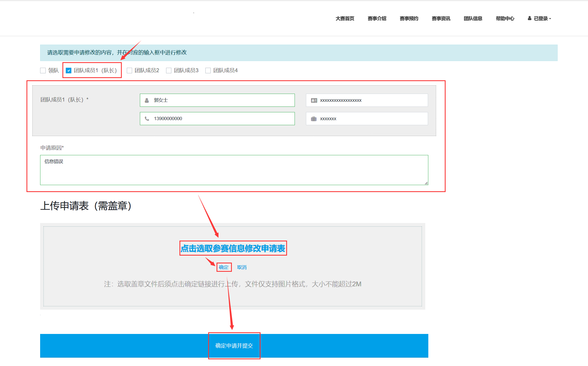The image size is (588, 366).
Task: Click the 团队成员1（队长）* field label
Action: 64,100
